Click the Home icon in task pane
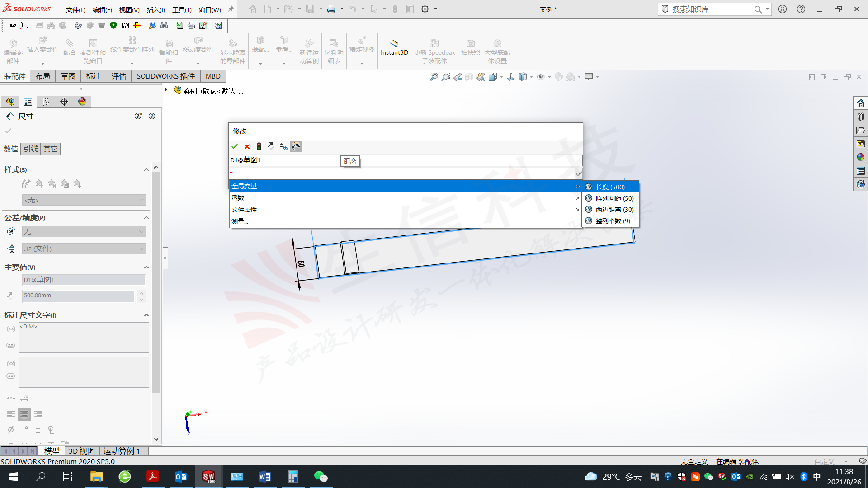Image resolution: width=868 pixels, height=488 pixels. (x=860, y=103)
